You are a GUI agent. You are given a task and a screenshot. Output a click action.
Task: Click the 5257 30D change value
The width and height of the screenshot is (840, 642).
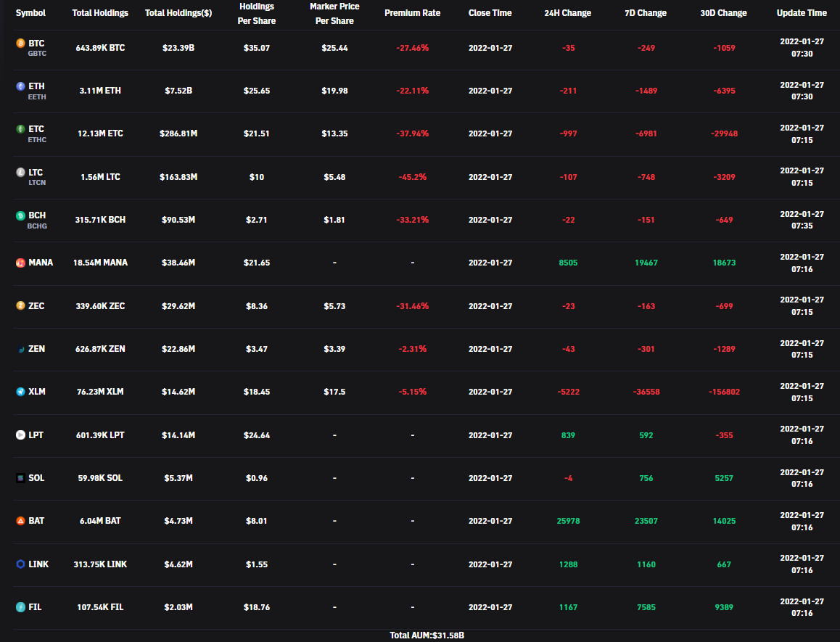tap(724, 478)
